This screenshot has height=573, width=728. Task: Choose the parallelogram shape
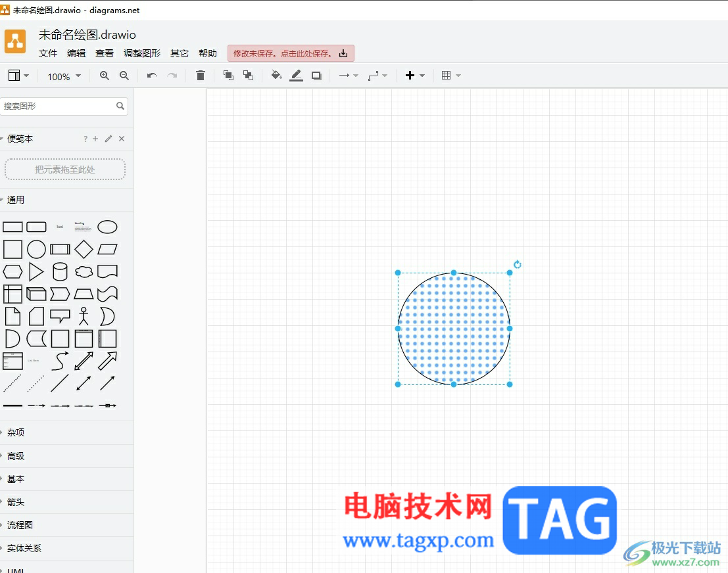point(107,249)
